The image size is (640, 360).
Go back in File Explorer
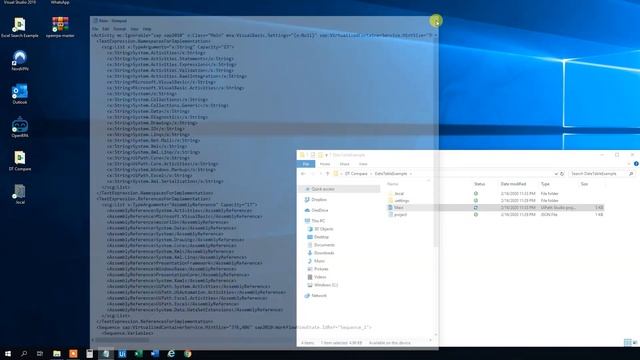point(303,173)
